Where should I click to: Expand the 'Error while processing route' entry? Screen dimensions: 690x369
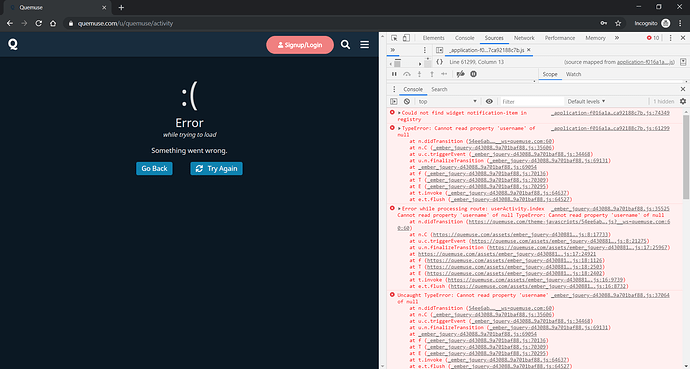(399, 208)
